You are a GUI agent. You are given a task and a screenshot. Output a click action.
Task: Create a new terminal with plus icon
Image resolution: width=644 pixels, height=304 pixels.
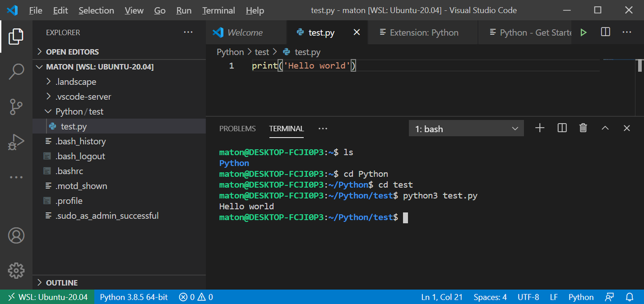pos(540,128)
